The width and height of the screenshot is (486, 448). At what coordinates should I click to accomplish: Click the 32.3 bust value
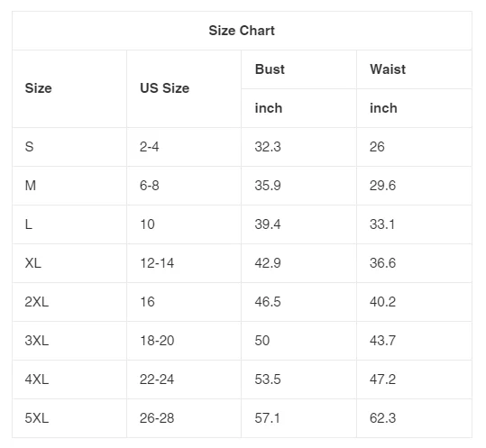[x=268, y=147]
